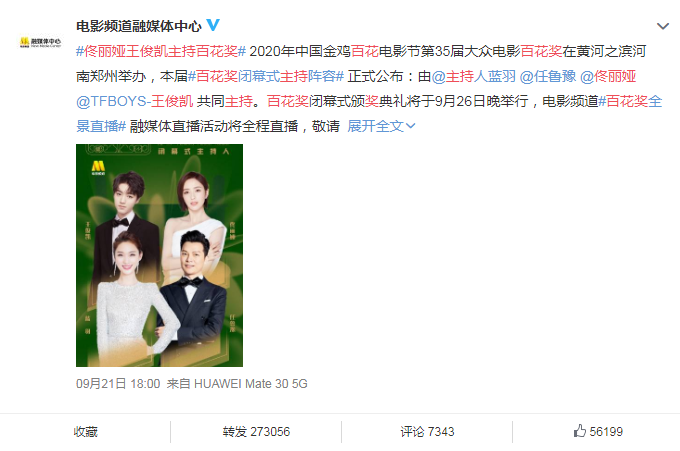Open mention @TFBOYS-王俊凯
Image resolution: width=680 pixels, height=451 pixels.
click(x=134, y=101)
